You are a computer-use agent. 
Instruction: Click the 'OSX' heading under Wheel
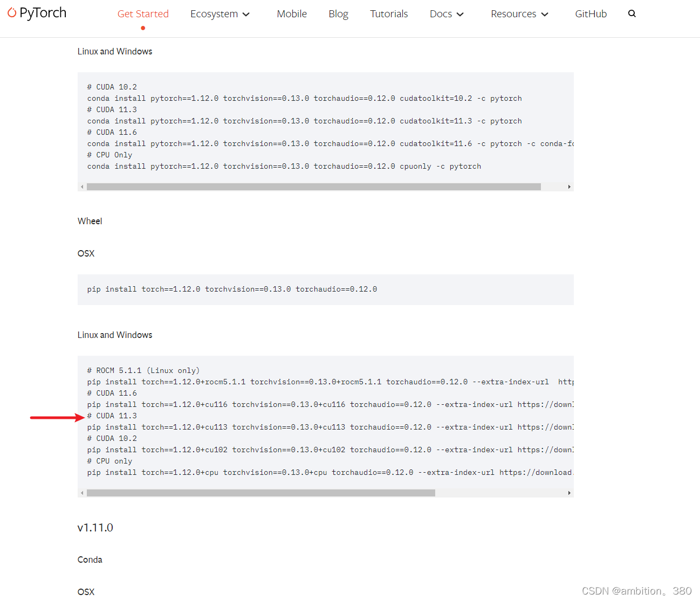[x=86, y=253]
